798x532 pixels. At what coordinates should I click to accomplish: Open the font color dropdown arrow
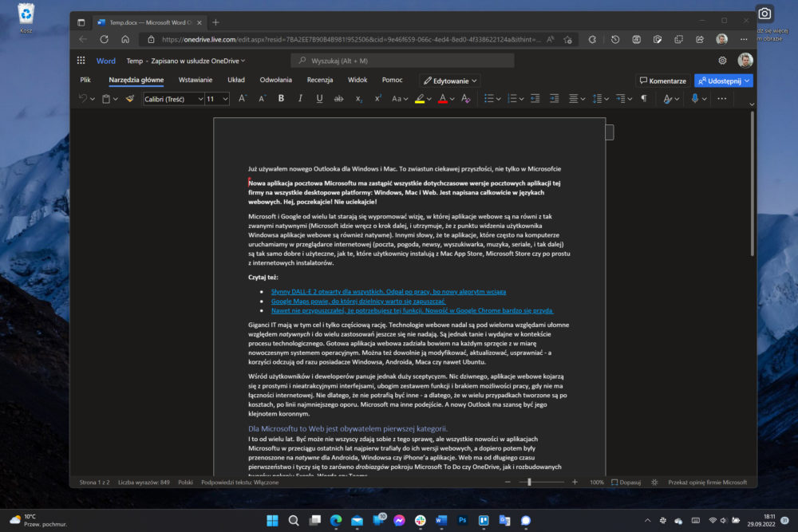(452, 99)
